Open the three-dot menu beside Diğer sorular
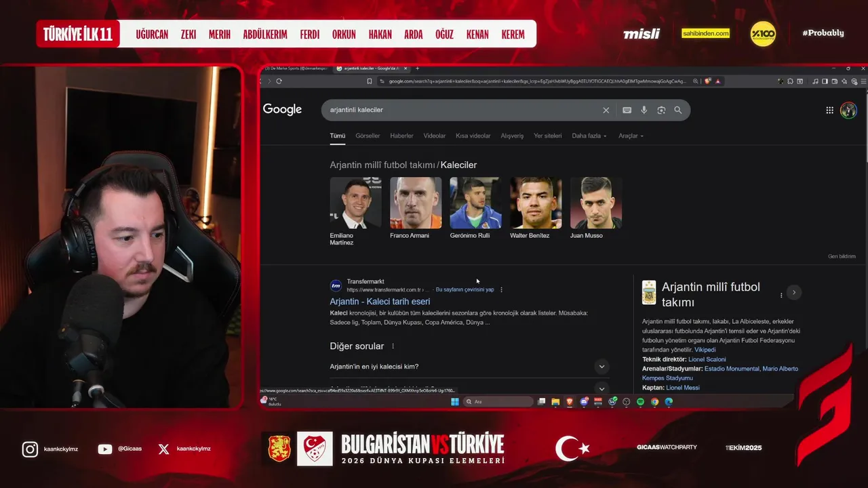The width and height of the screenshot is (868, 488). (x=393, y=346)
